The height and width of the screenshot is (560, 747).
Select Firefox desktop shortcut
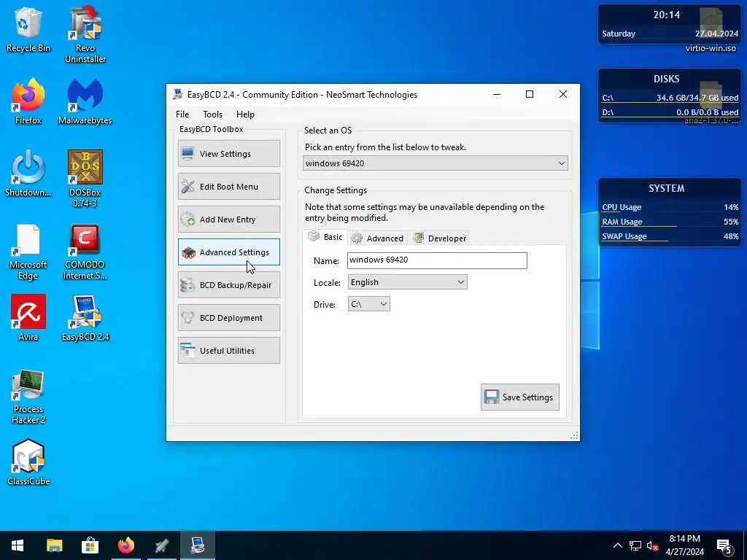pos(28,101)
